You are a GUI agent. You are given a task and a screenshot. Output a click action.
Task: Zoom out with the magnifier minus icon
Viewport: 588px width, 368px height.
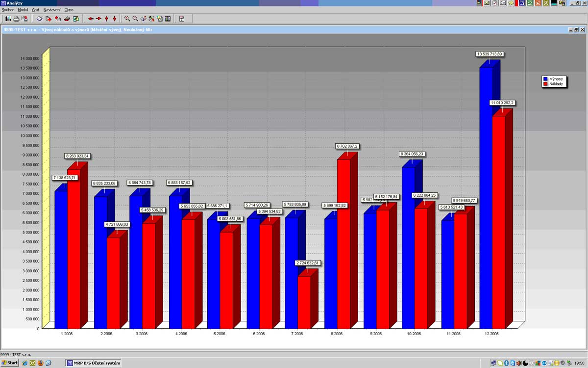[x=135, y=19]
